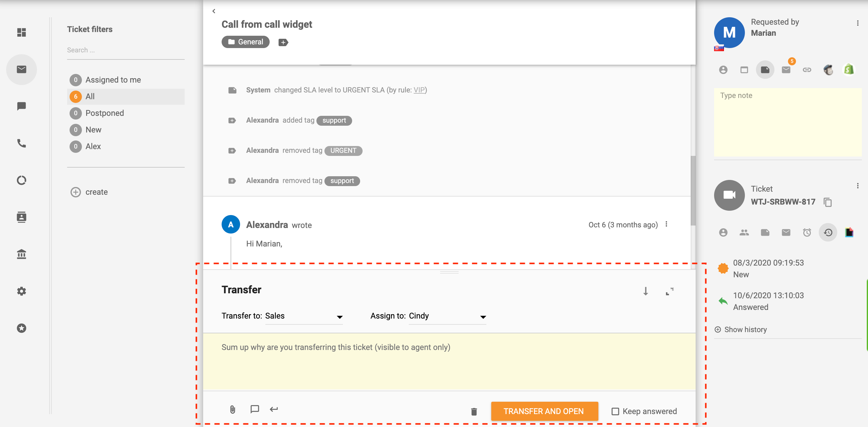The width and height of the screenshot is (868, 427).
Task: Click the history/clock icon in ticket sidebar
Action: pos(829,233)
